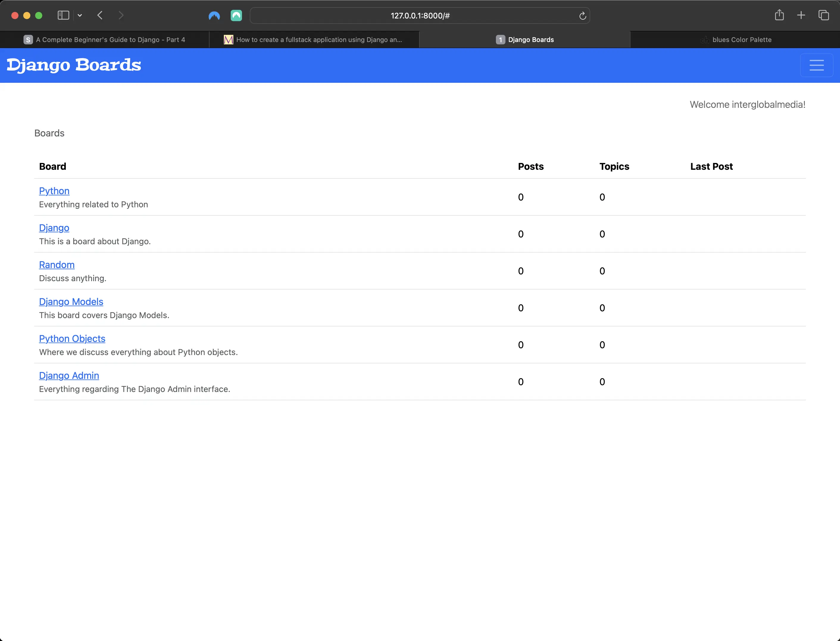This screenshot has height=641, width=840.
Task: Click the Boards breadcrumb text
Action: pyautogui.click(x=49, y=133)
